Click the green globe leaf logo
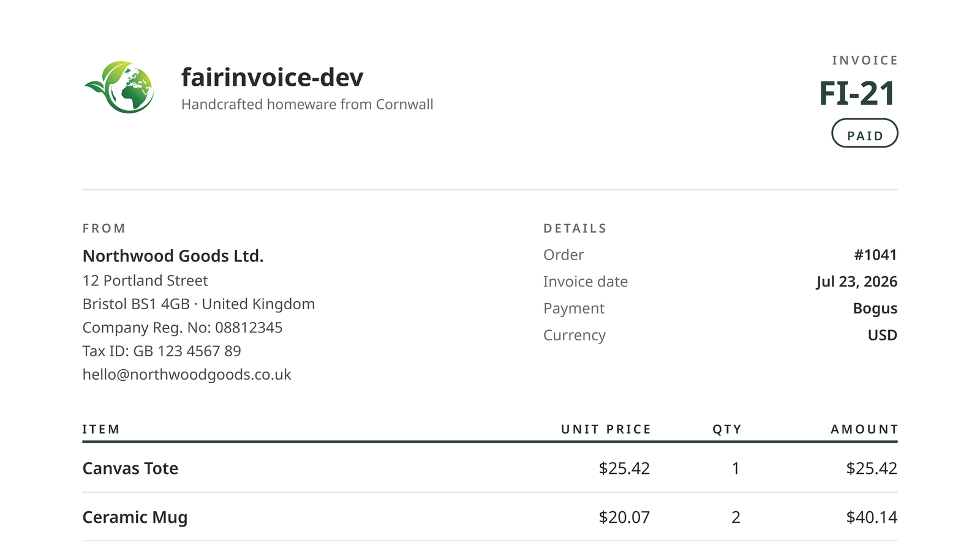The height and width of the screenshot is (551, 980). pyautogui.click(x=119, y=87)
